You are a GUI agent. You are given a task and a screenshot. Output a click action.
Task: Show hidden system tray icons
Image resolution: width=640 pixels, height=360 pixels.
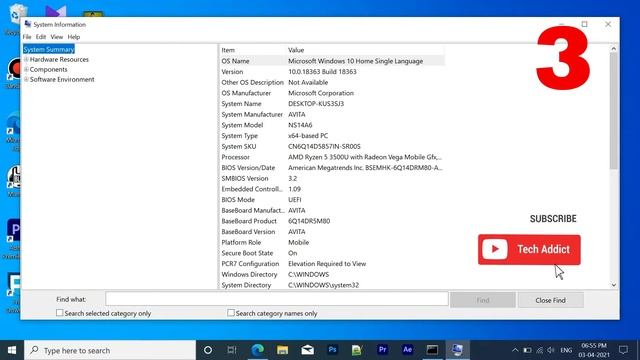coord(515,350)
